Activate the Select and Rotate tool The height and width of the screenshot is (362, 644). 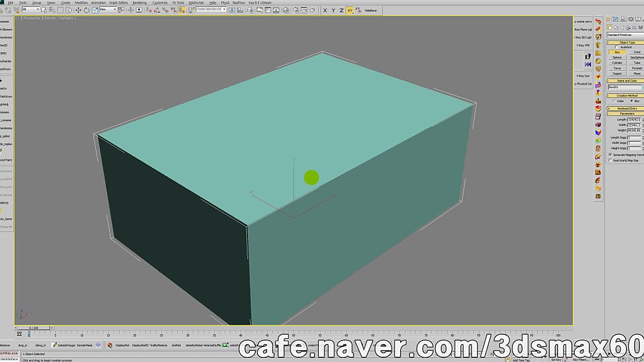(87, 10)
